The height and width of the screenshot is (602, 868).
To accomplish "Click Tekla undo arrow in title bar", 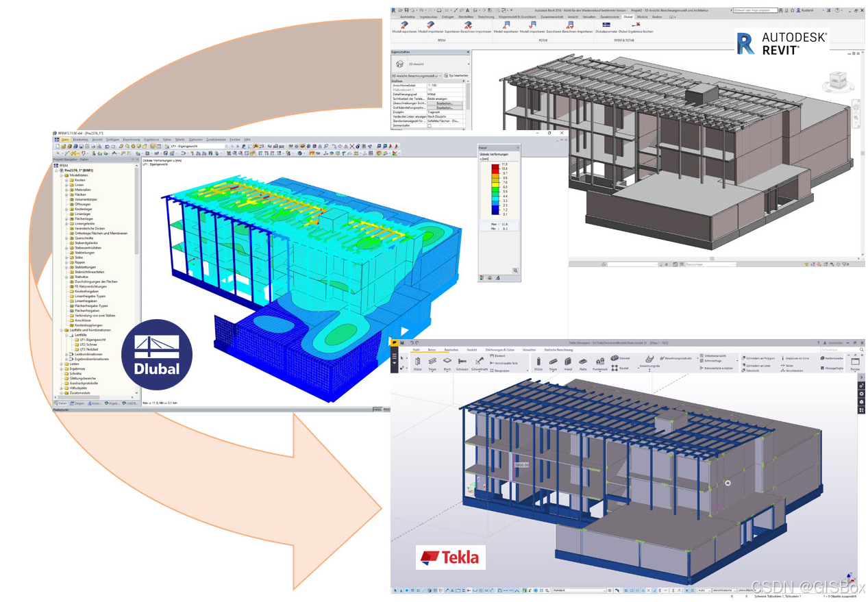I will [411, 342].
